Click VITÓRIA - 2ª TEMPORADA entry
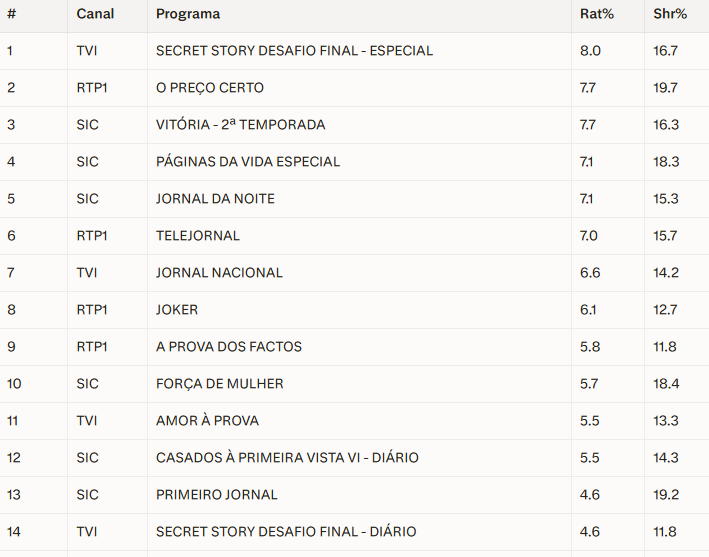Viewport: 709px width, 557px height. [241, 124]
